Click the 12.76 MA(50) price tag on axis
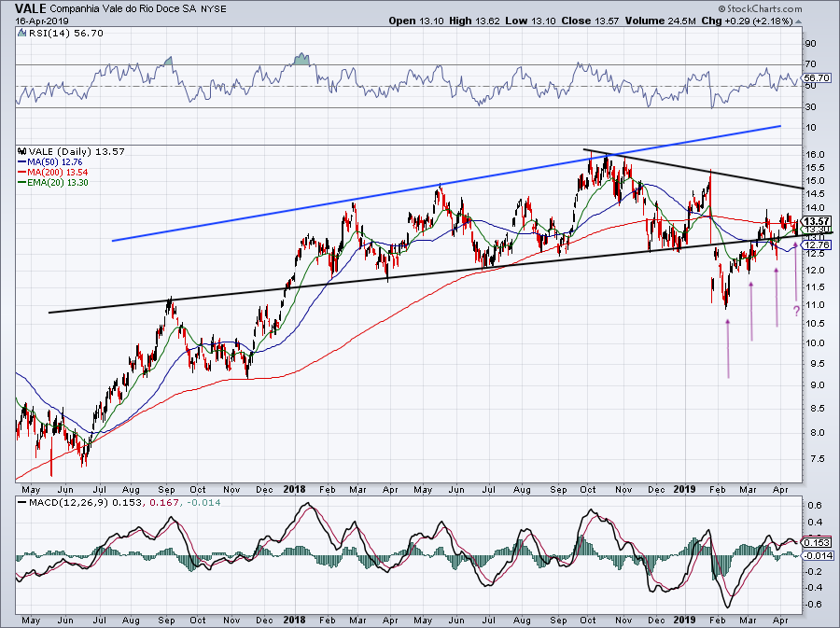 coord(818,244)
